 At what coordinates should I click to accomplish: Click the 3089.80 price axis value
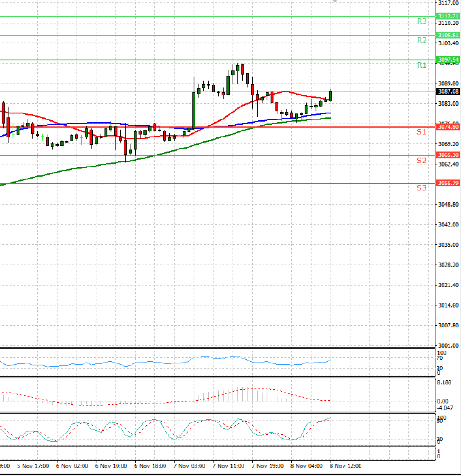449,83
